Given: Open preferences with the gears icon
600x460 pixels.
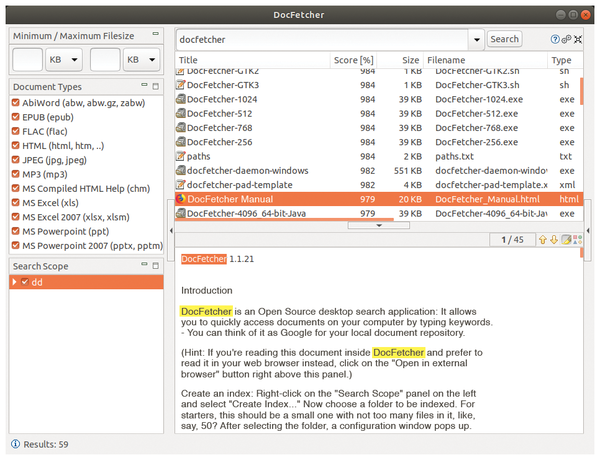Looking at the screenshot, I should (566, 39).
